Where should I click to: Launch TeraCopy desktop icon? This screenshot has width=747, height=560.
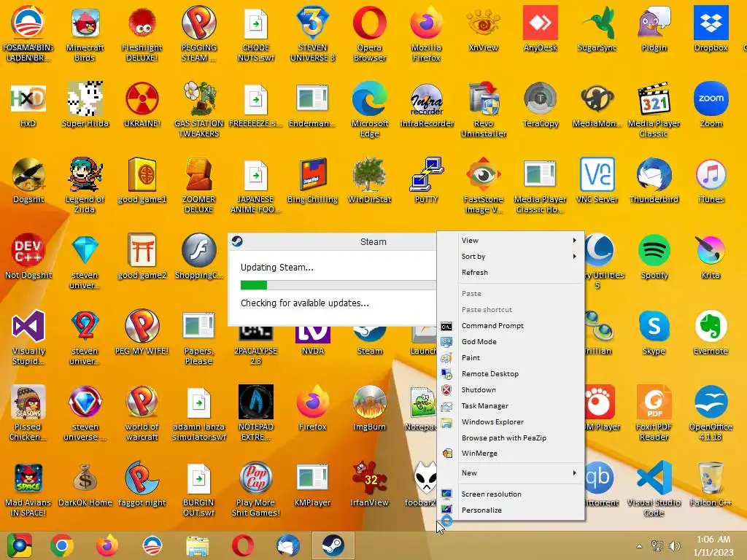(x=541, y=105)
